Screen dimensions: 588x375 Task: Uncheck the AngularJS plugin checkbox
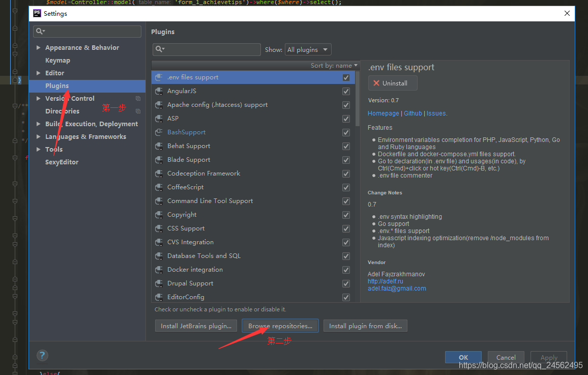(346, 92)
